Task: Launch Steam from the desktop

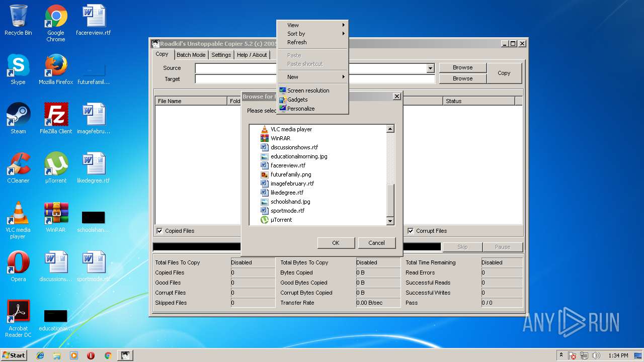Action: [18, 119]
